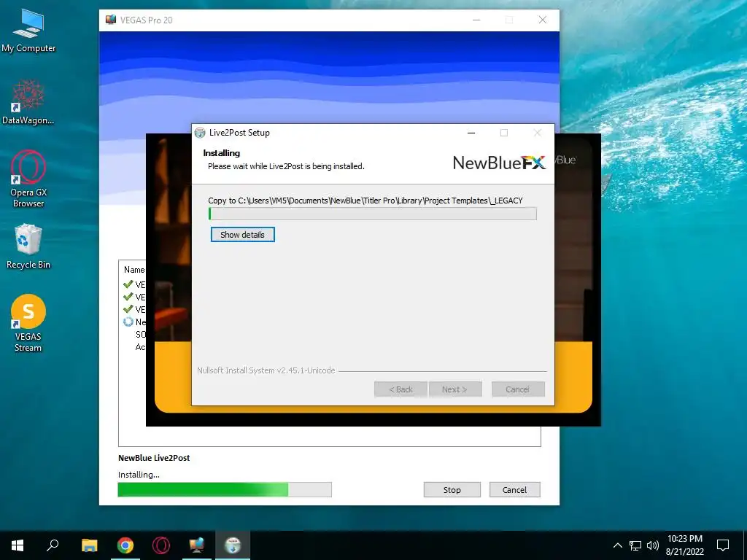
Task: Open clock showing 10:23 PM
Action: tap(684, 545)
